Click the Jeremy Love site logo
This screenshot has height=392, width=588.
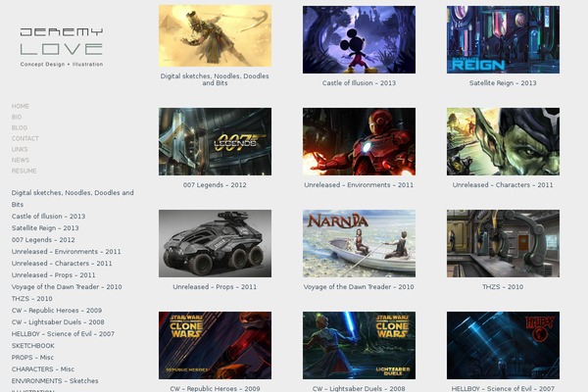tap(62, 47)
